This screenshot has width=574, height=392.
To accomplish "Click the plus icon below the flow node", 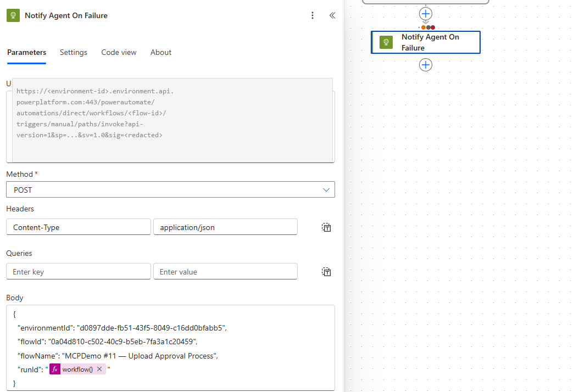I will tap(426, 64).
